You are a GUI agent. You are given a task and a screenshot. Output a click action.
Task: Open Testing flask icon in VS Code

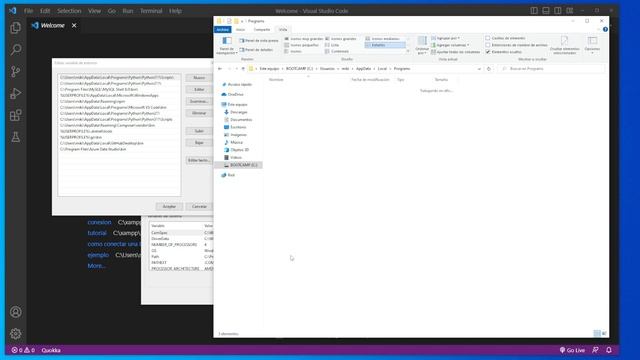[x=16, y=137]
